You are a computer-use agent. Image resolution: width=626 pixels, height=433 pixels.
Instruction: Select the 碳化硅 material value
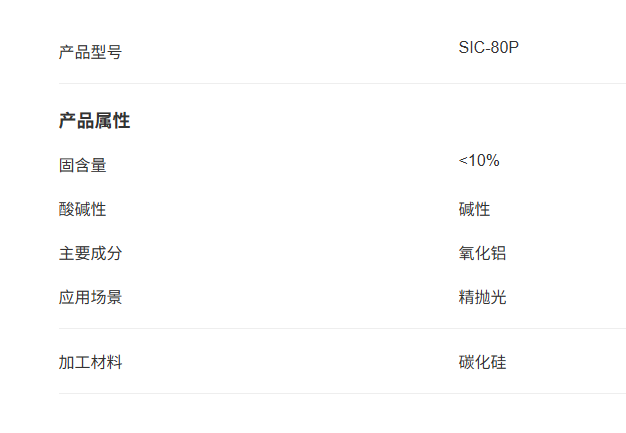(482, 362)
